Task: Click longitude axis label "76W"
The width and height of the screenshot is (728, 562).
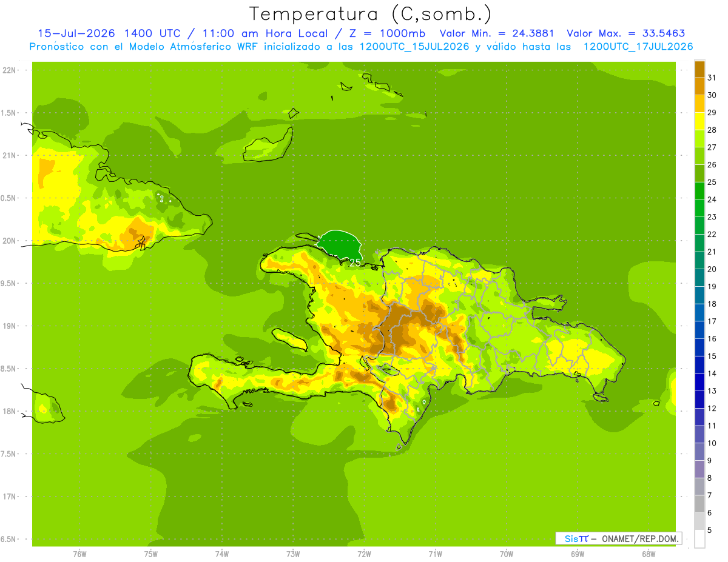Action: tap(79, 554)
